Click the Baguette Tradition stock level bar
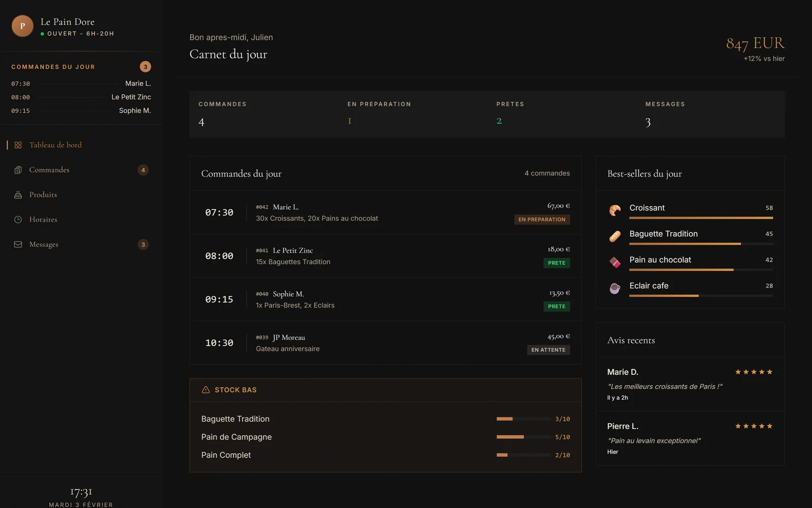Image resolution: width=812 pixels, height=508 pixels. 523,419
